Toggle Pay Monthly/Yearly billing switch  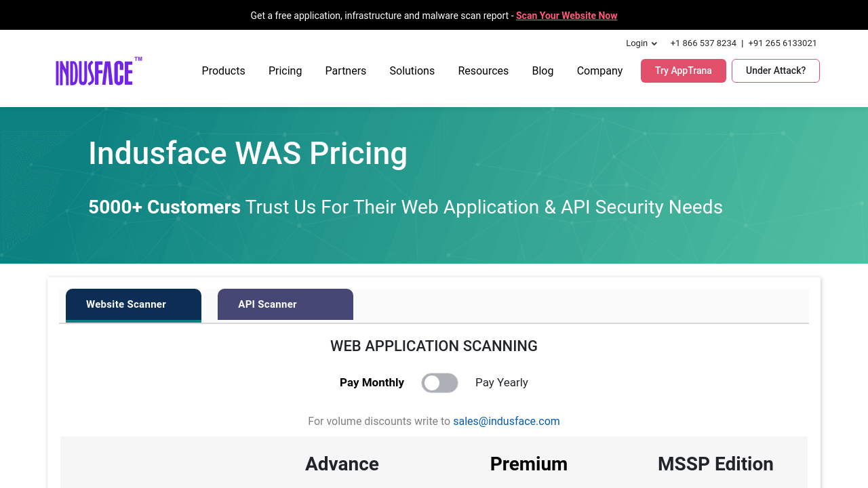[439, 383]
